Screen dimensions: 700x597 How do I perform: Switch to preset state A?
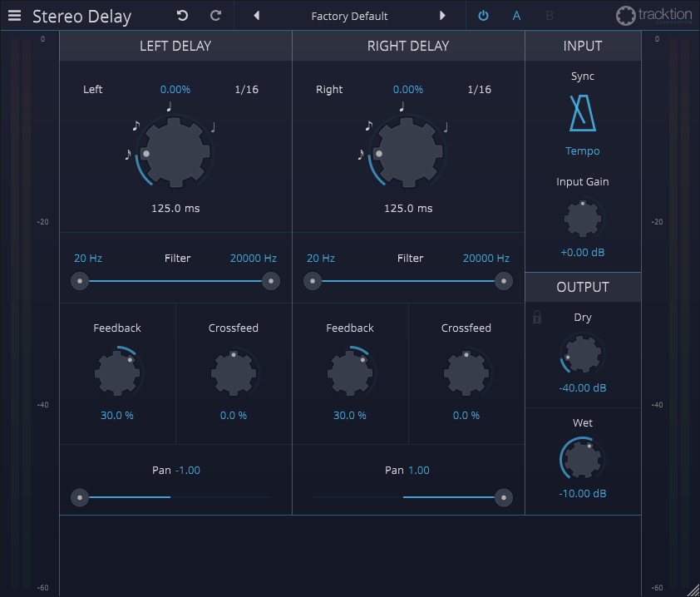pos(516,16)
